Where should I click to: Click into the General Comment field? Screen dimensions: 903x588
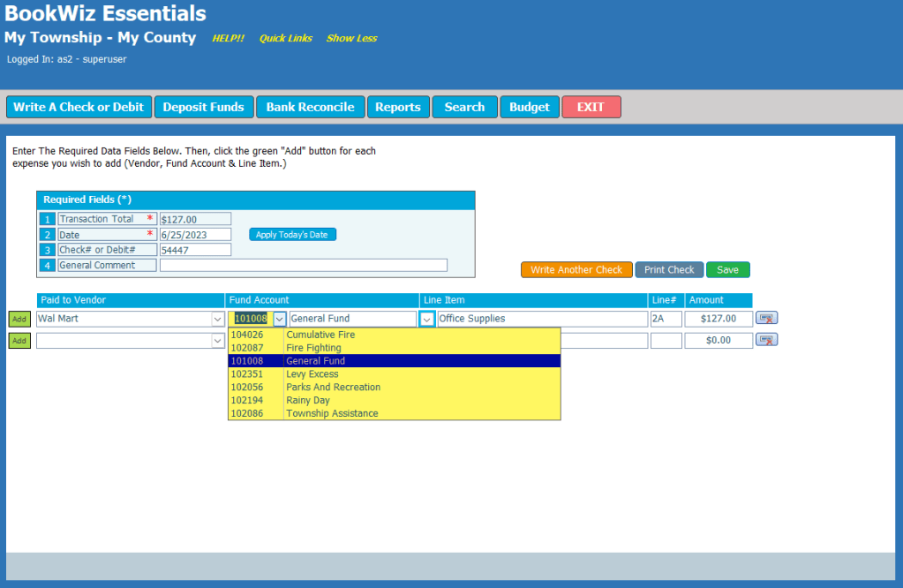[303, 266]
